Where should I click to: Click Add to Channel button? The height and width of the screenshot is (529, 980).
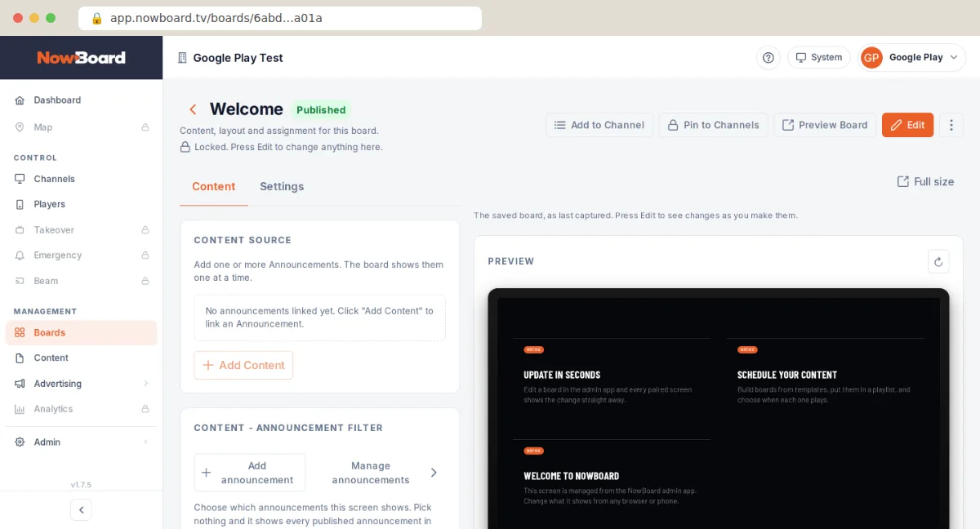(599, 125)
